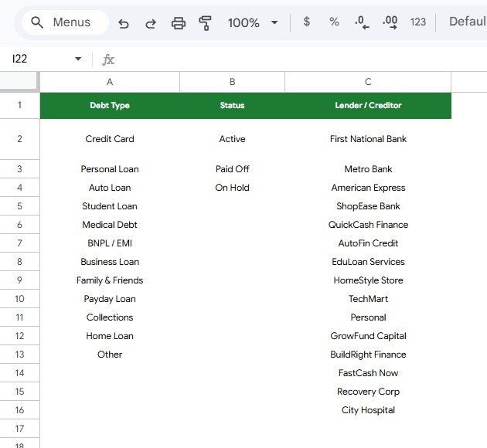Select row 17 header

[19, 429]
